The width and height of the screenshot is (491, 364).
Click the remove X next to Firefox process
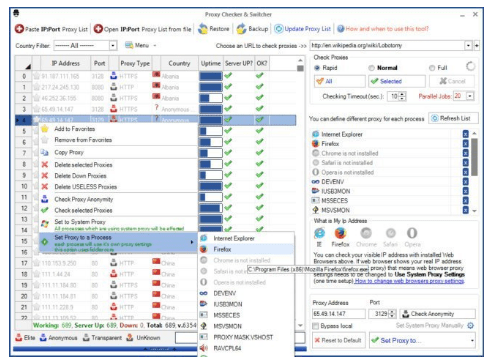[465, 144]
